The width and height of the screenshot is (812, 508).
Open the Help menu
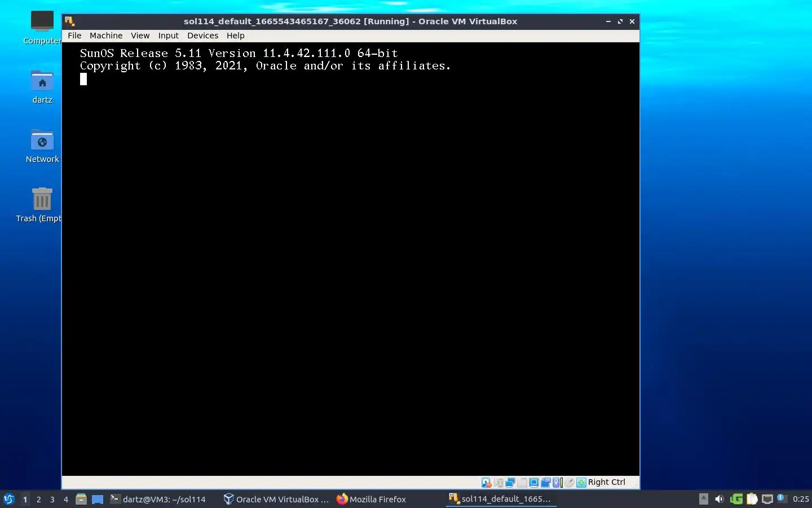(x=236, y=36)
